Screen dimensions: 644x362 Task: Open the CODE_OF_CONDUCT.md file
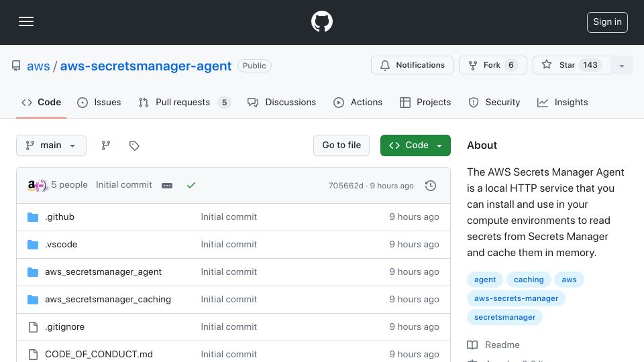(x=99, y=354)
